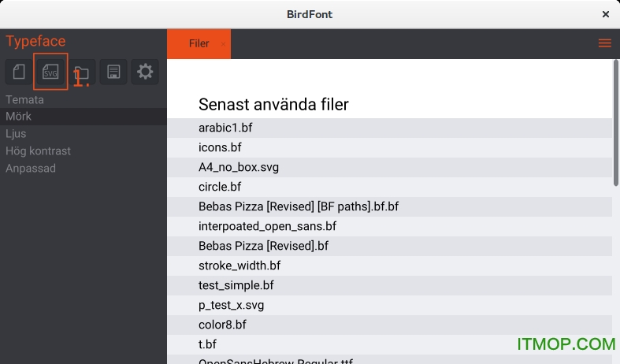Screen dimensions: 620x364
Task: Open recent file interpoated_open_sans.bf
Action: (x=267, y=226)
